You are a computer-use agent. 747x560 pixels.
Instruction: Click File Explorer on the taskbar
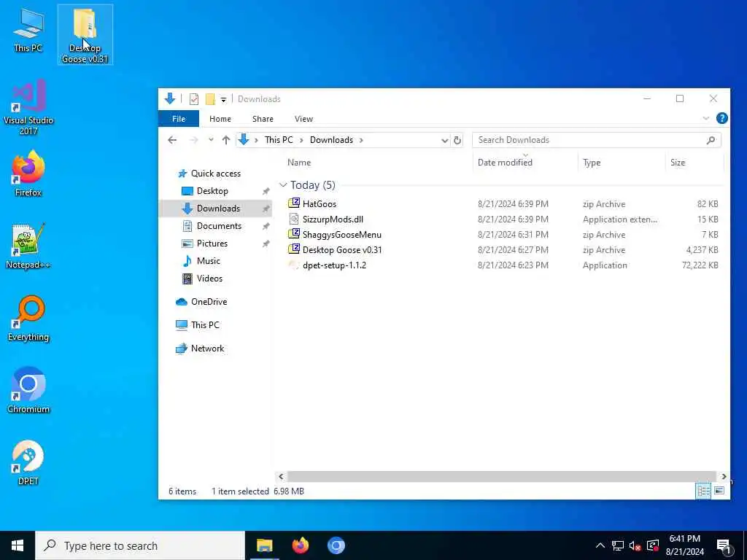pyautogui.click(x=264, y=545)
